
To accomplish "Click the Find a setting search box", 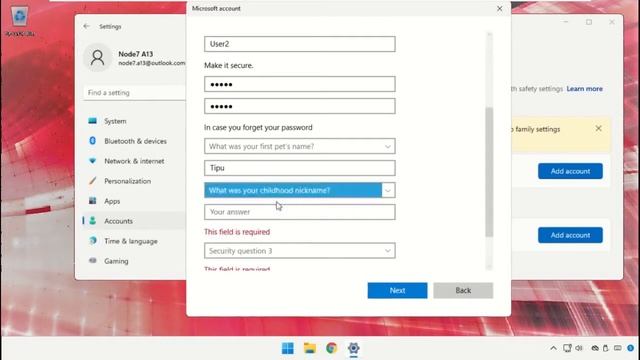I will (135, 93).
